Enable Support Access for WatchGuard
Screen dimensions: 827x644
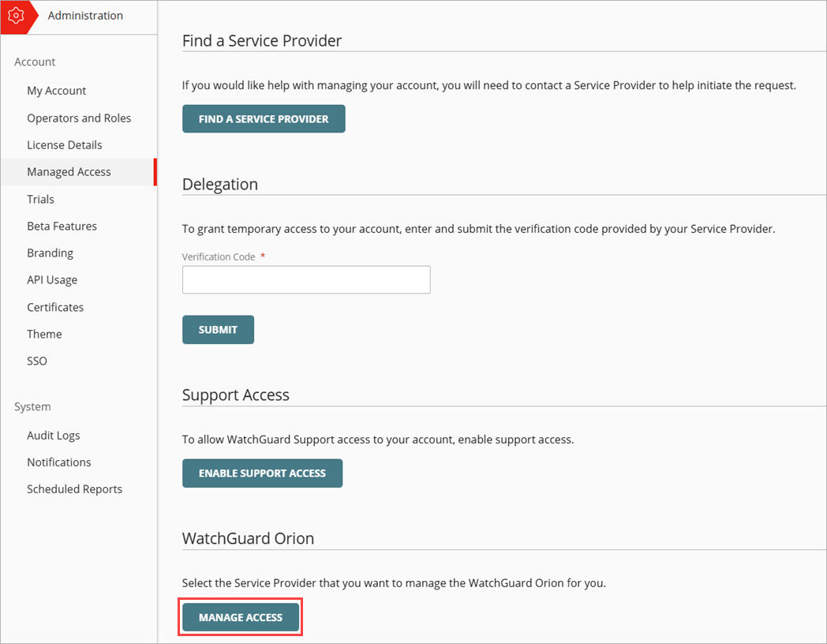pyautogui.click(x=262, y=473)
